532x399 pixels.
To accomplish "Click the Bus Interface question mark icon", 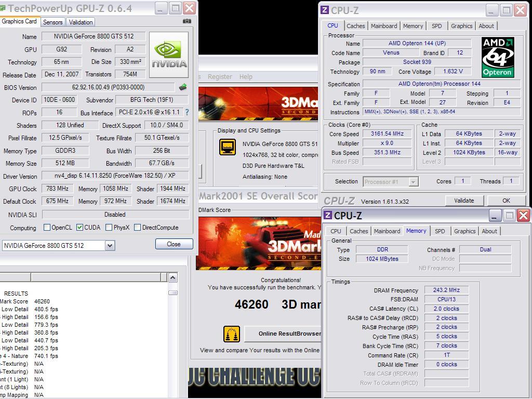I will tap(187, 112).
